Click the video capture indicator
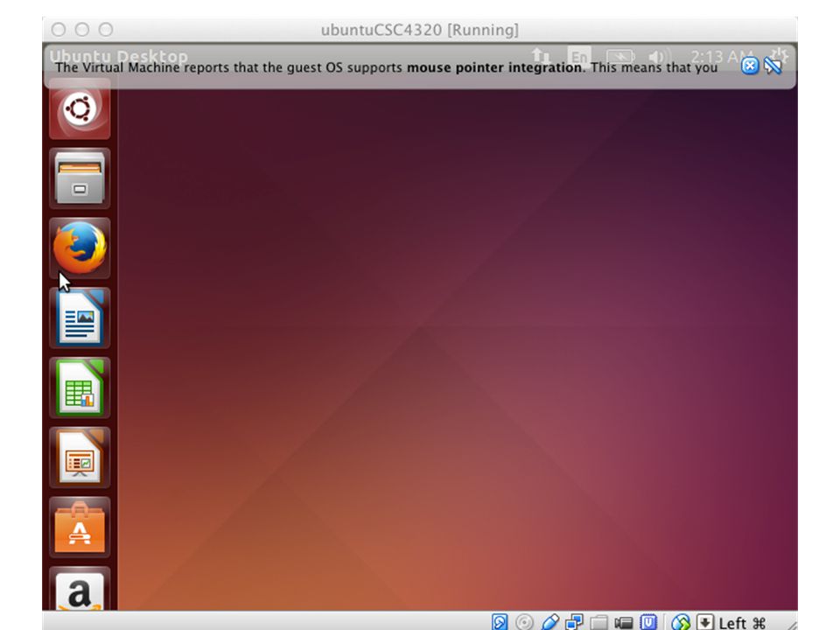840x630 pixels. [x=624, y=622]
